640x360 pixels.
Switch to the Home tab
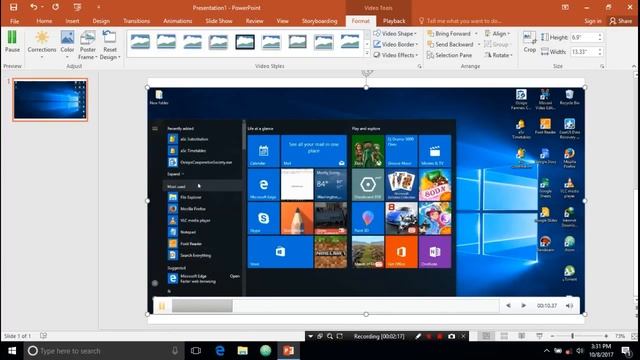[x=44, y=21]
